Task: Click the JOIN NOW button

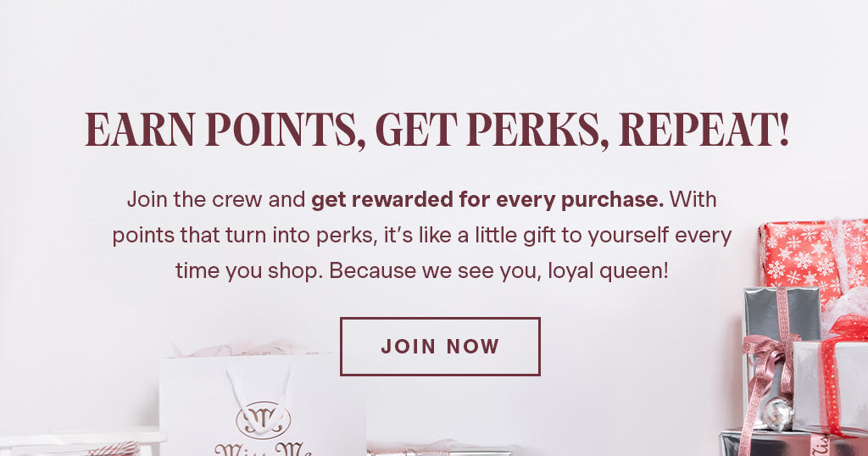Action: click(440, 347)
